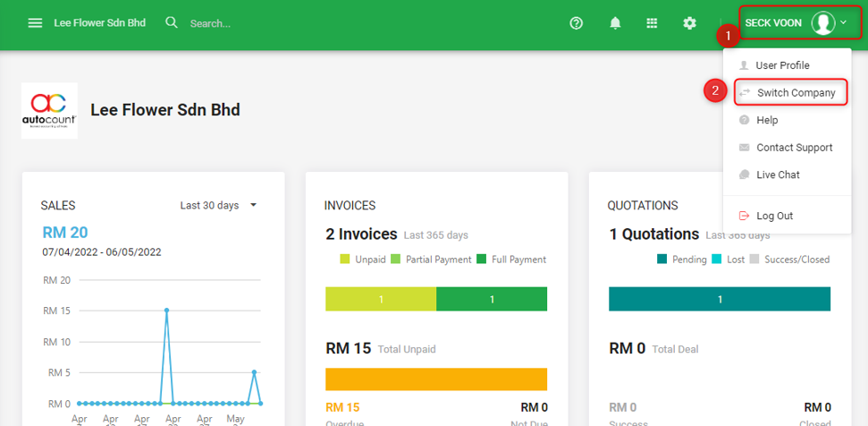Toggle the Lost legend item
868x426 pixels.
click(728, 260)
